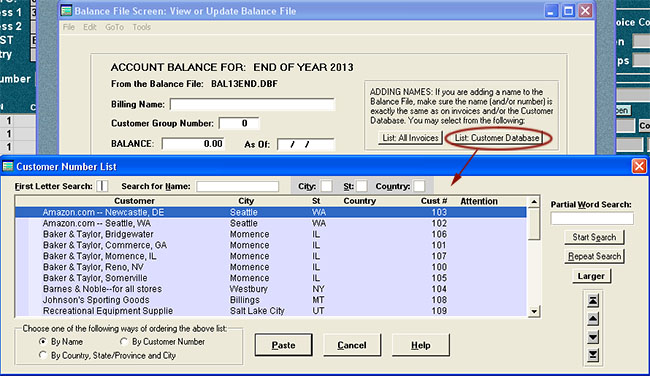The width and height of the screenshot is (650, 376).
Task: Open File menu in Balance File Screen
Action: point(69,27)
